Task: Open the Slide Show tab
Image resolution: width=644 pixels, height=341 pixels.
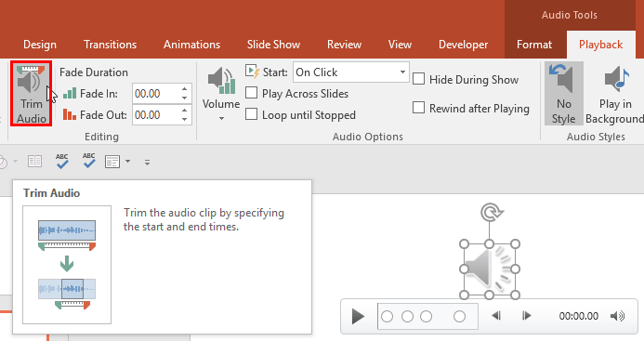Action: pos(273,45)
